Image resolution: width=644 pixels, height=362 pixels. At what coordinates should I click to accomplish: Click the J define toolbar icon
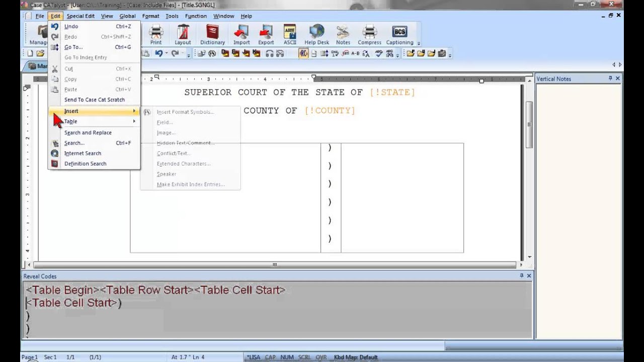click(247, 53)
